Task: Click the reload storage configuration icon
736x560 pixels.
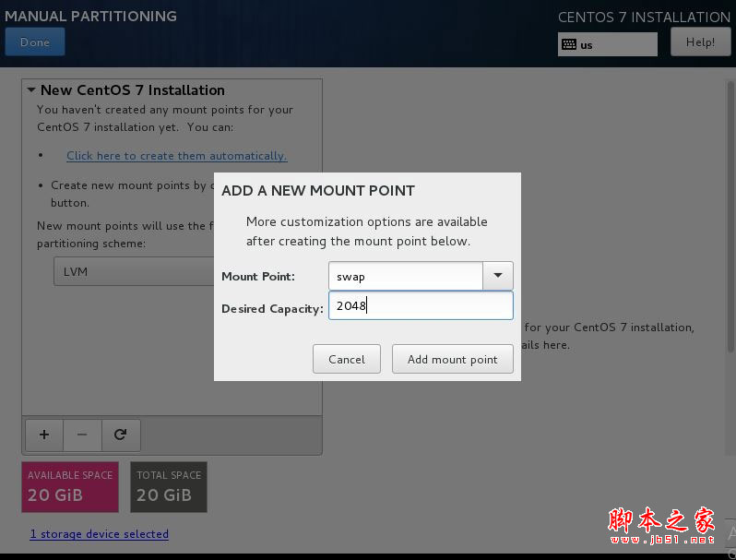Action: click(120, 435)
